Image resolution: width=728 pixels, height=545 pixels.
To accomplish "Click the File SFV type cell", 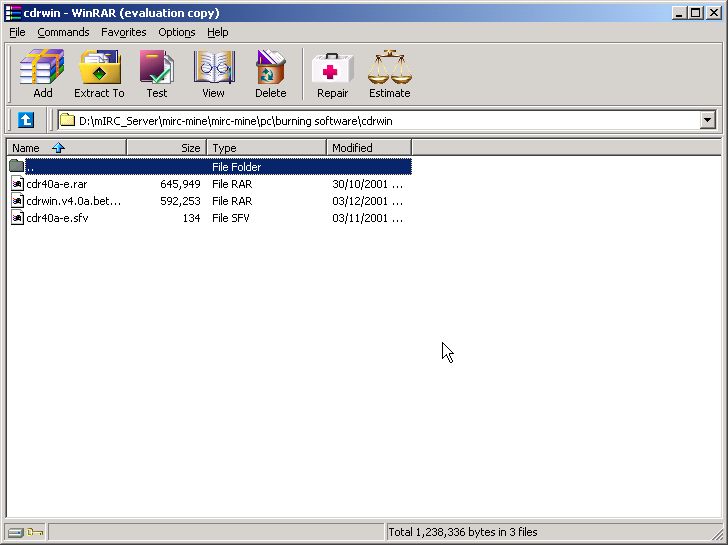I will coord(231,218).
